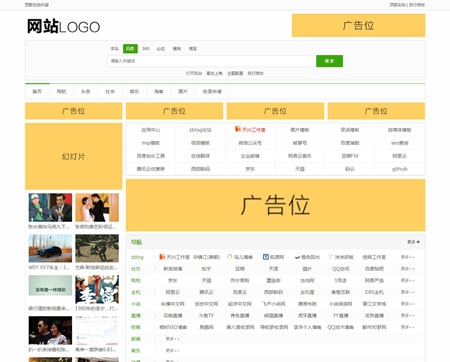Open the YY直播 link
This screenshot has height=362, width=450.
pos(340,315)
